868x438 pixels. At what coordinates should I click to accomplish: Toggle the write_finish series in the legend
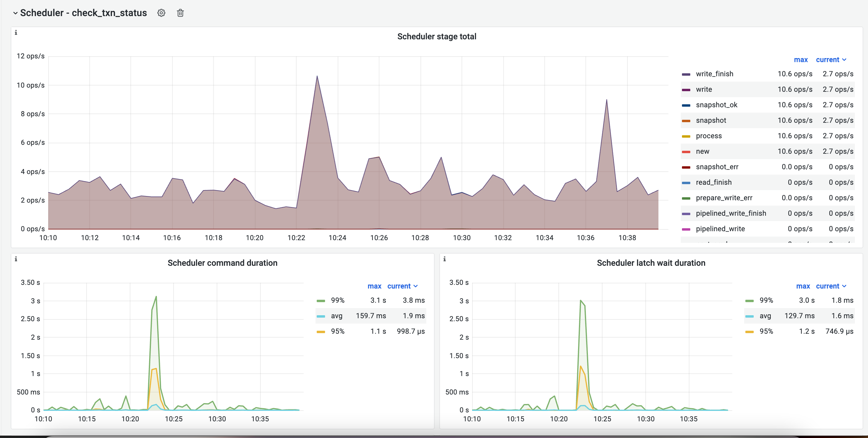click(714, 74)
